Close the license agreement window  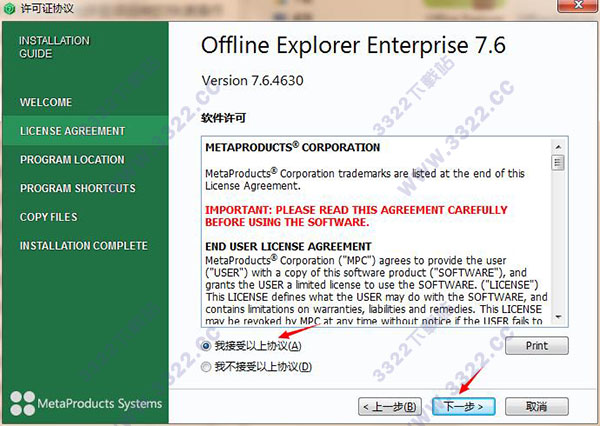click(x=577, y=5)
